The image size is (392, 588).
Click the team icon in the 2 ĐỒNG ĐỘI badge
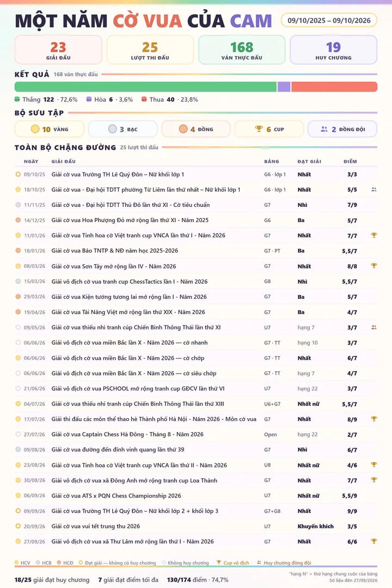[x=324, y=129]
